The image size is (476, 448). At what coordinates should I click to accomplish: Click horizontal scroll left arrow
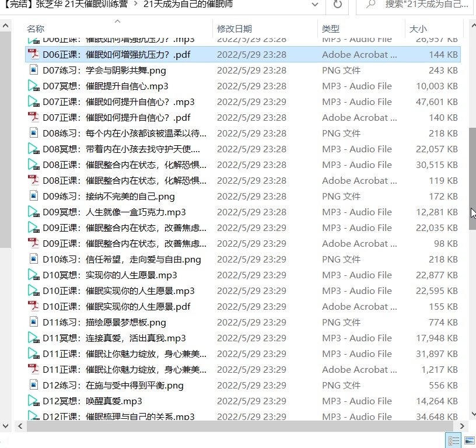pyautogui.click(x=20, y=426)
